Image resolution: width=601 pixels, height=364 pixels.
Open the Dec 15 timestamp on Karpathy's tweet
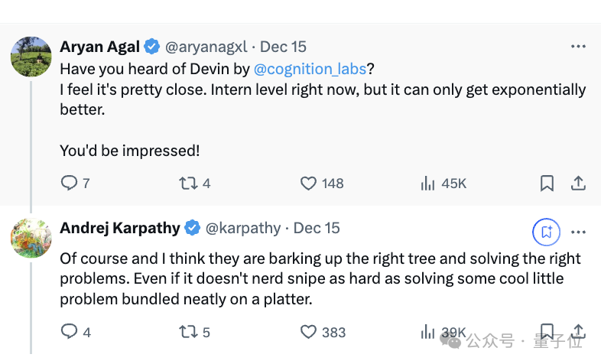tap(317, 228)
